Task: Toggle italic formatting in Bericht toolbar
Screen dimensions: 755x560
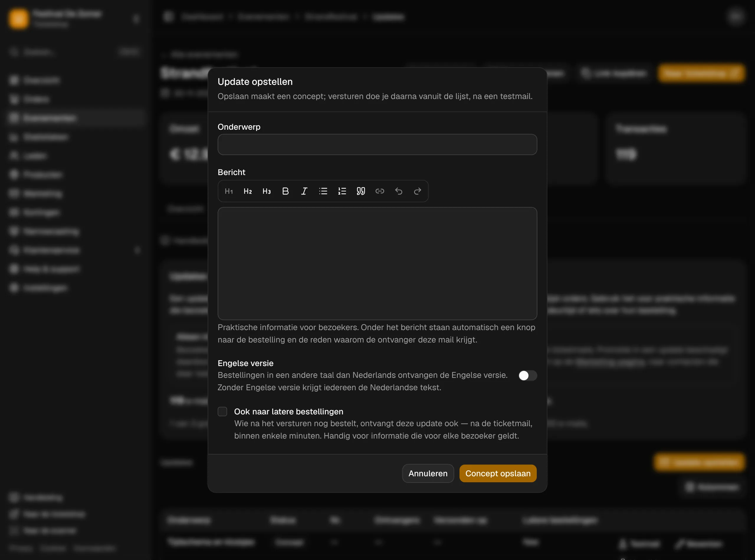Action: [x=304, y=191]
